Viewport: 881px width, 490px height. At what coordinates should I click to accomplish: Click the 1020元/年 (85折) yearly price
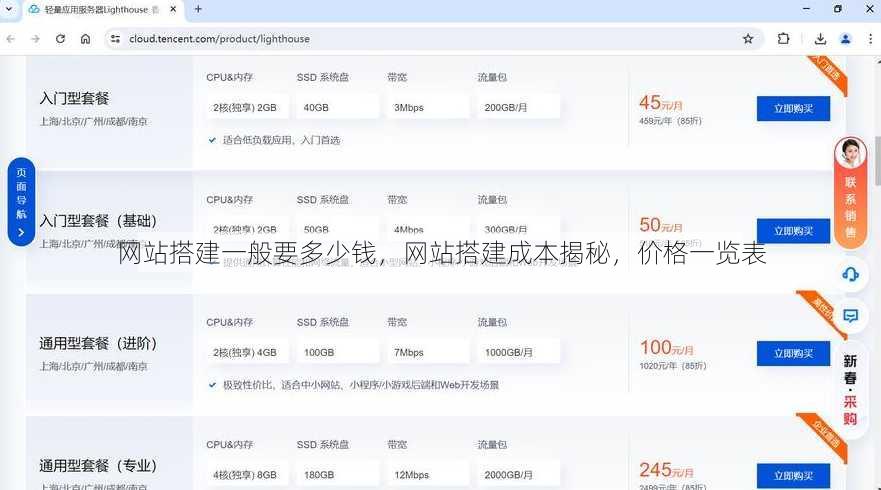tap(673, 366)
